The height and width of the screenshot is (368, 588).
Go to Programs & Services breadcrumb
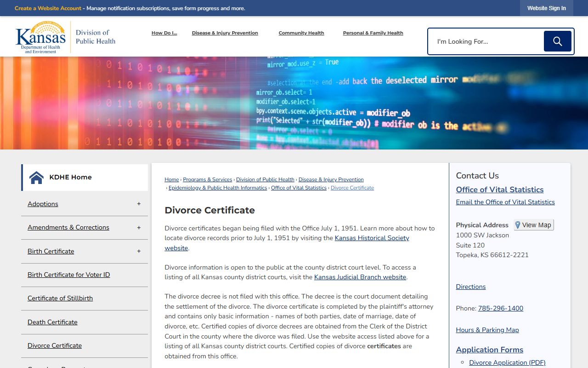(x=208, y=179)
